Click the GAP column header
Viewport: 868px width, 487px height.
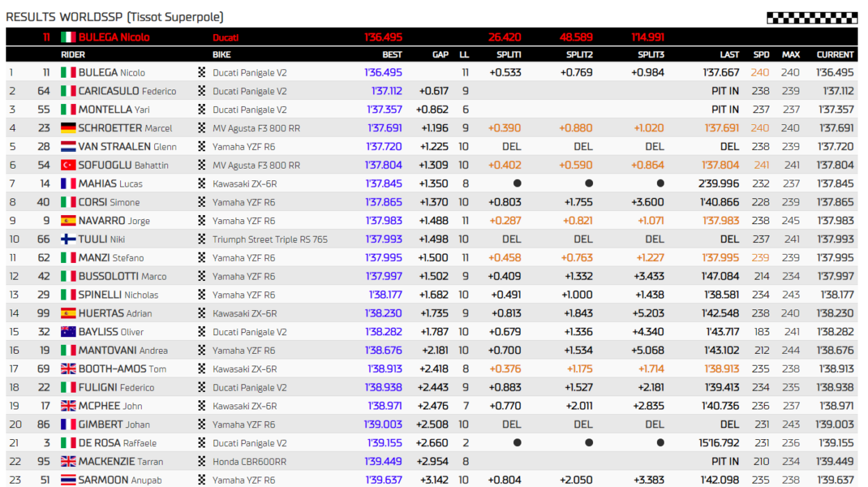(x=440, y=54)
